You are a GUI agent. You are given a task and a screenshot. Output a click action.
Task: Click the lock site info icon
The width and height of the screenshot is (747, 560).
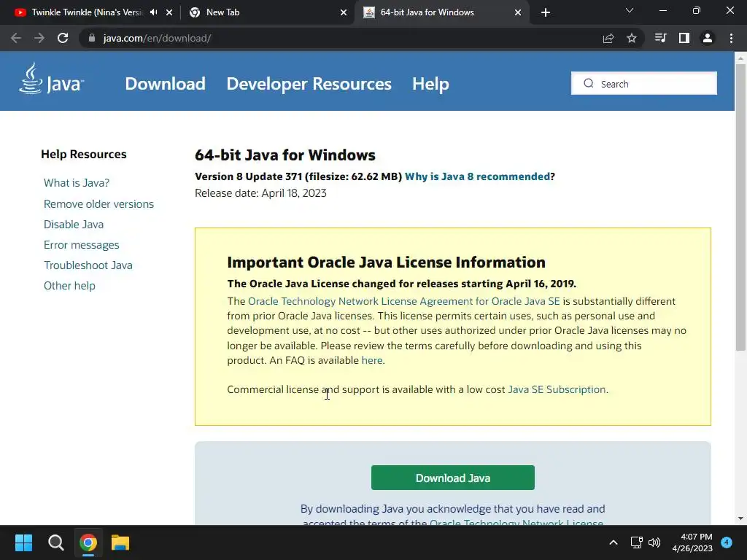[92, 38]
